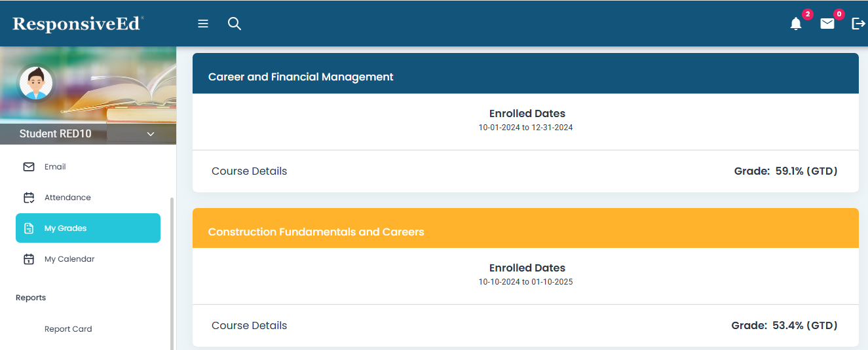868x350 pixels.
Task: Open the mail envelope icon in header
Action: [x=827, y=24]
